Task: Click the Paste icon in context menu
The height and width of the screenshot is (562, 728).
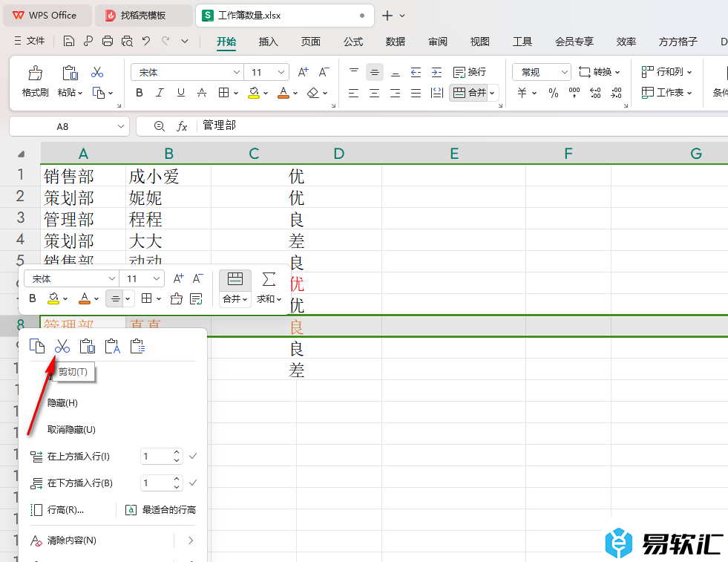Action: coord(88,347)
